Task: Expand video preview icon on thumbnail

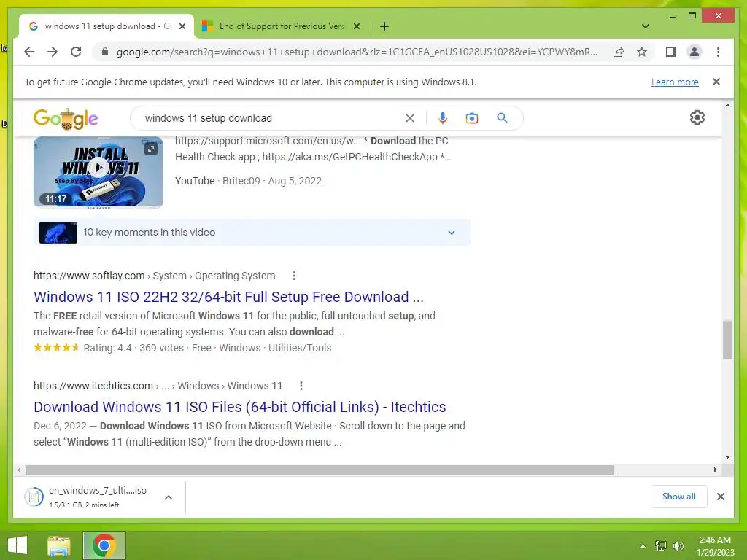Action: tap(151, 149)
